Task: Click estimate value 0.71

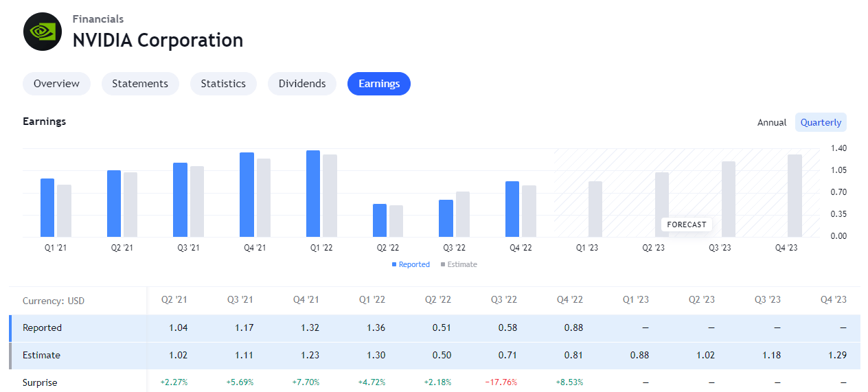Action: tap(507, 355)
